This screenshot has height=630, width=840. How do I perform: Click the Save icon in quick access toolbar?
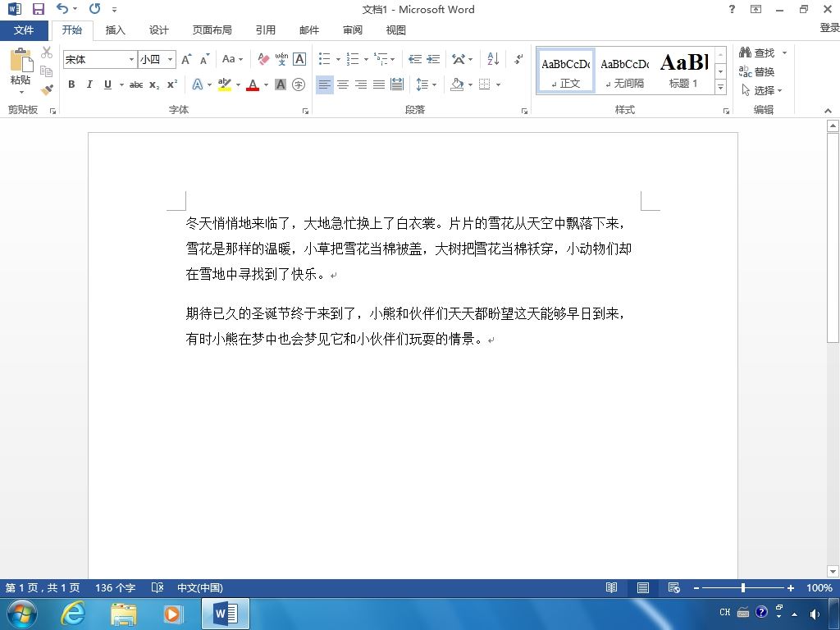(x=38, y=9)
